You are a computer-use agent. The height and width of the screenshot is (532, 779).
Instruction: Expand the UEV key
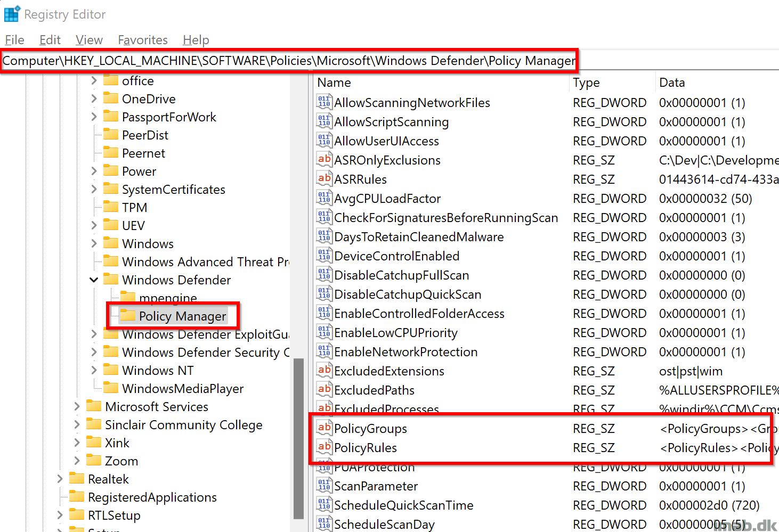94,225
